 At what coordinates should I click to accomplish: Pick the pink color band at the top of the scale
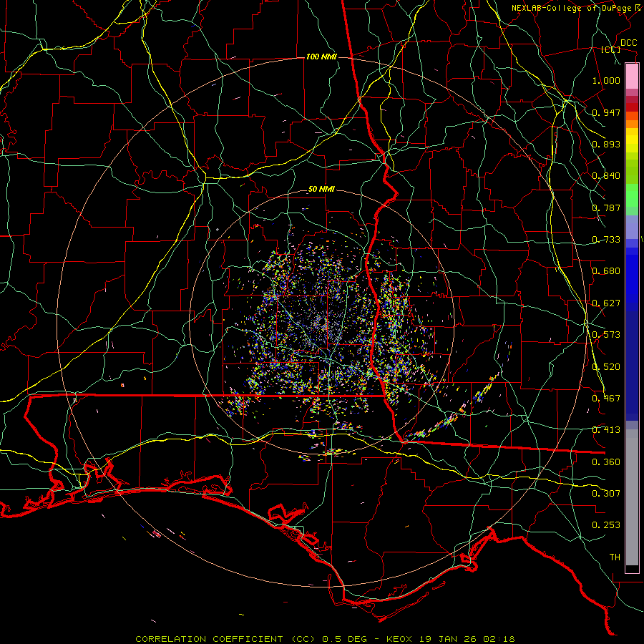point(632,77)
